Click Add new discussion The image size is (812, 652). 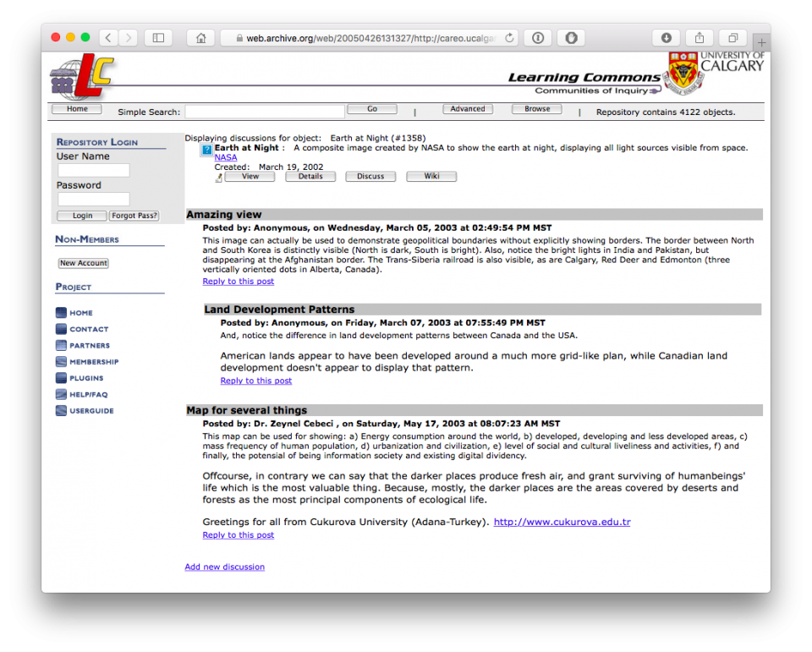224,567
